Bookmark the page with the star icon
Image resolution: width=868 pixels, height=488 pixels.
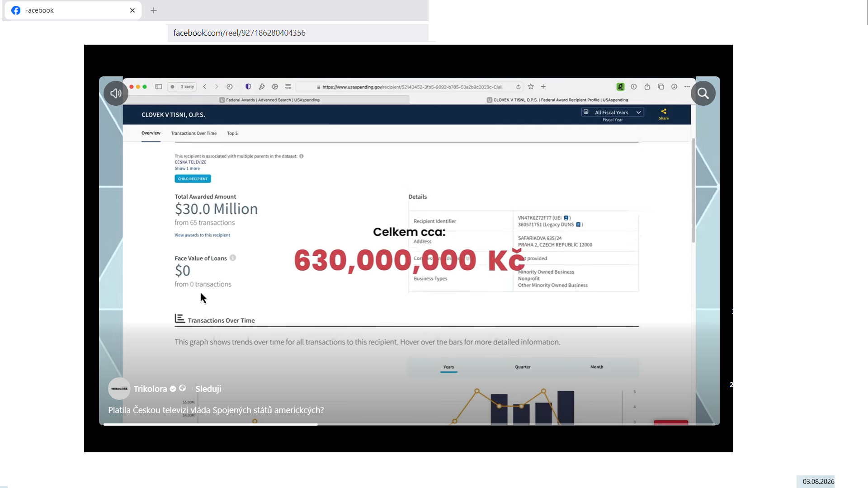[531, 87]
